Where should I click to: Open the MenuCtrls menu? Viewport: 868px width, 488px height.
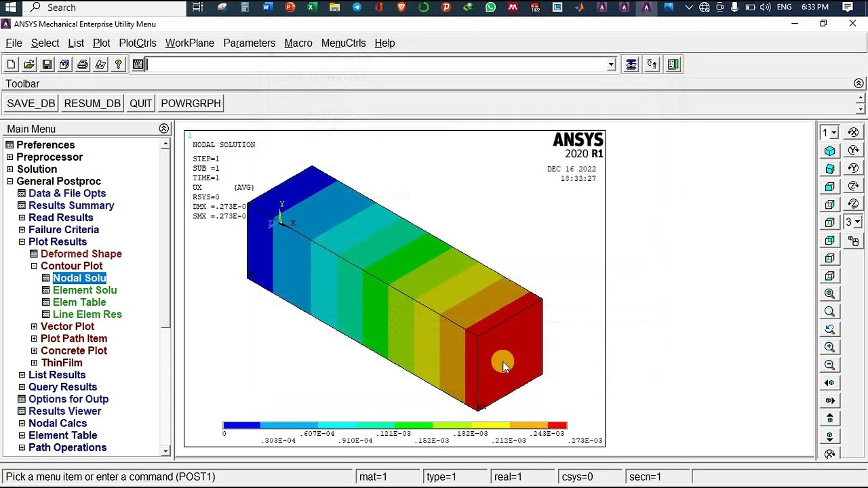[x=343, y=43]
